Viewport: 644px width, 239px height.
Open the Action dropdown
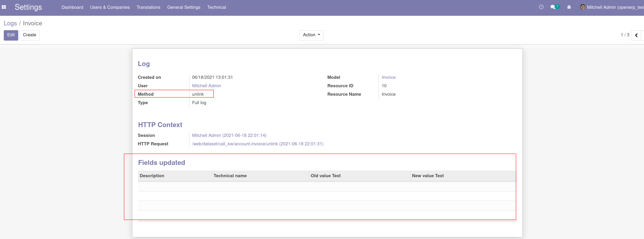point(311,35)
